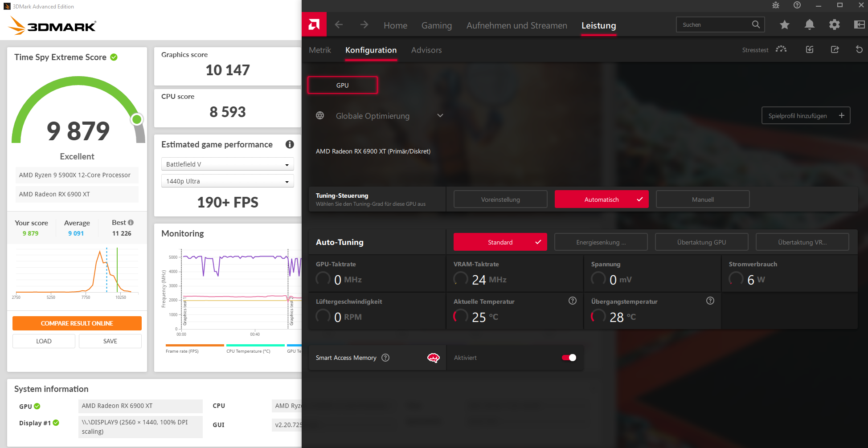868x448 pixels.
Task: Select Energiesenkung auto-tuning option
Action: 601,242
